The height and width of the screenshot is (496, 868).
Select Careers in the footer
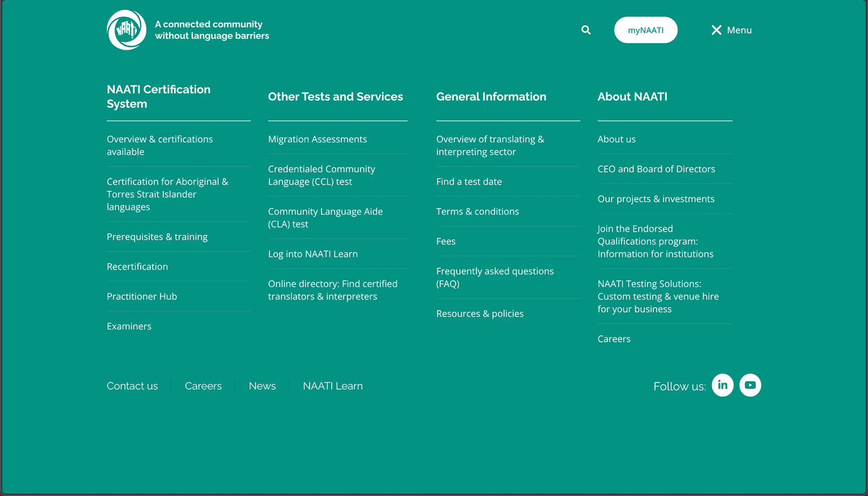point(203,386)
